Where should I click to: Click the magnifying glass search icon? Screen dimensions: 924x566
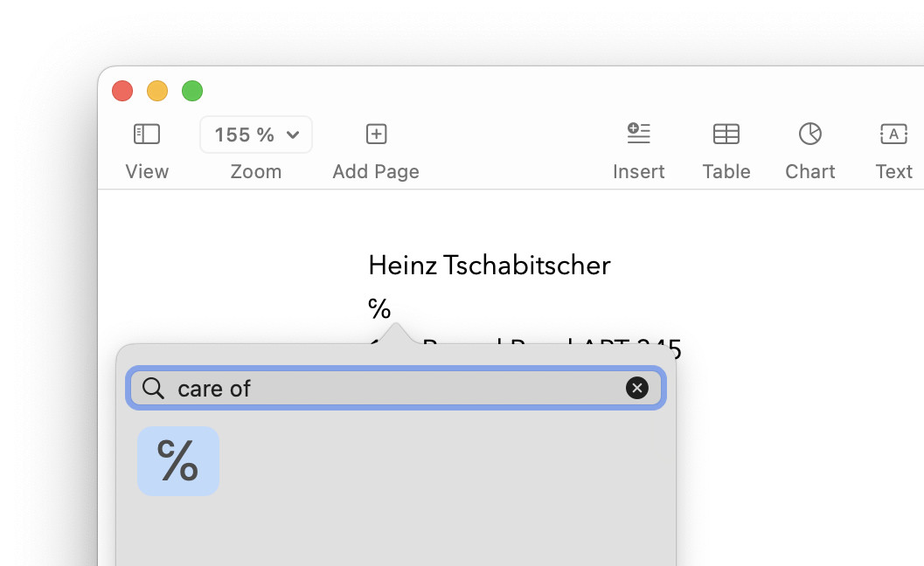[153, 388]
